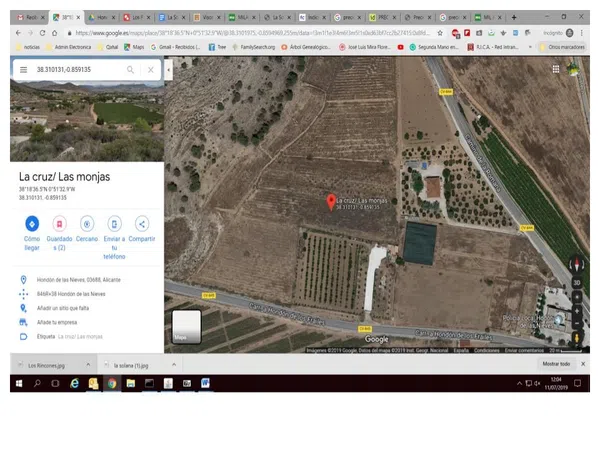Click in the coordinates search field
This screenshot has width=600, height=450.
tap(75, 70)
